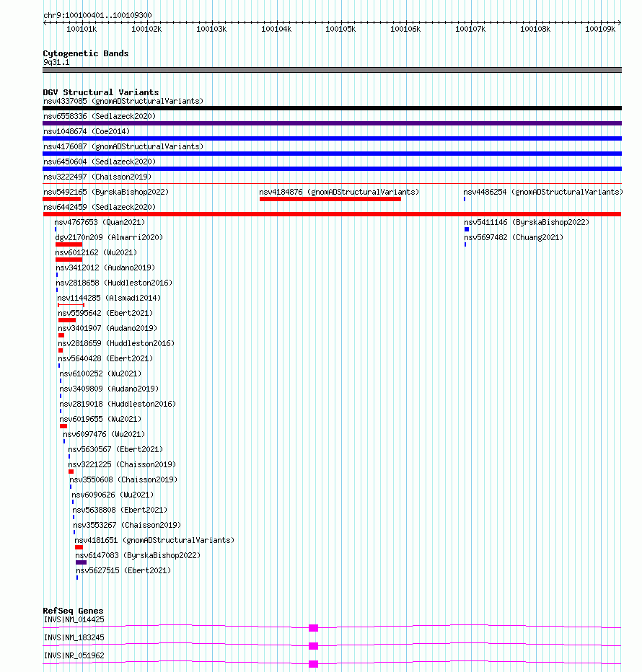Open nsv4486254 (gnomADStructuralVariants) label
The image size is (642, 672).
coord(543,192)
